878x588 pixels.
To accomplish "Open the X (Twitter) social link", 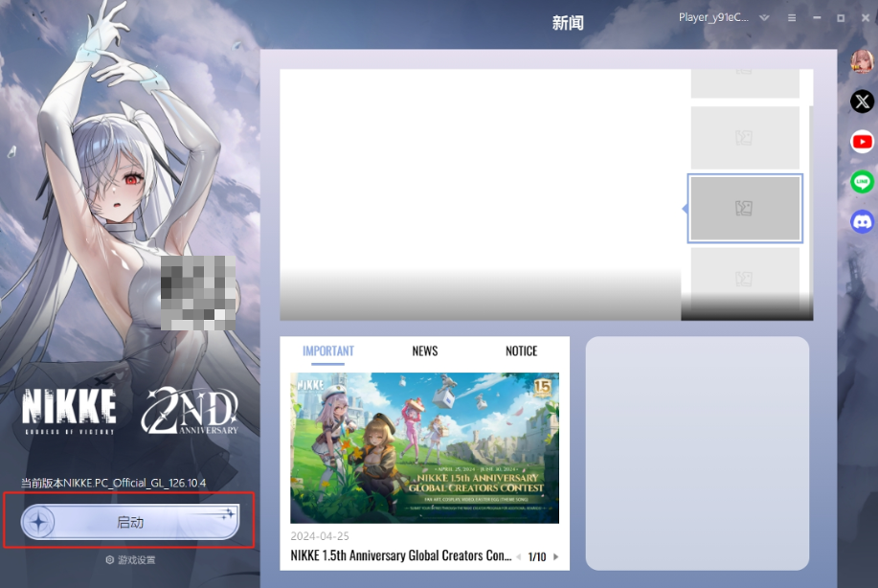I will [863, 102].
